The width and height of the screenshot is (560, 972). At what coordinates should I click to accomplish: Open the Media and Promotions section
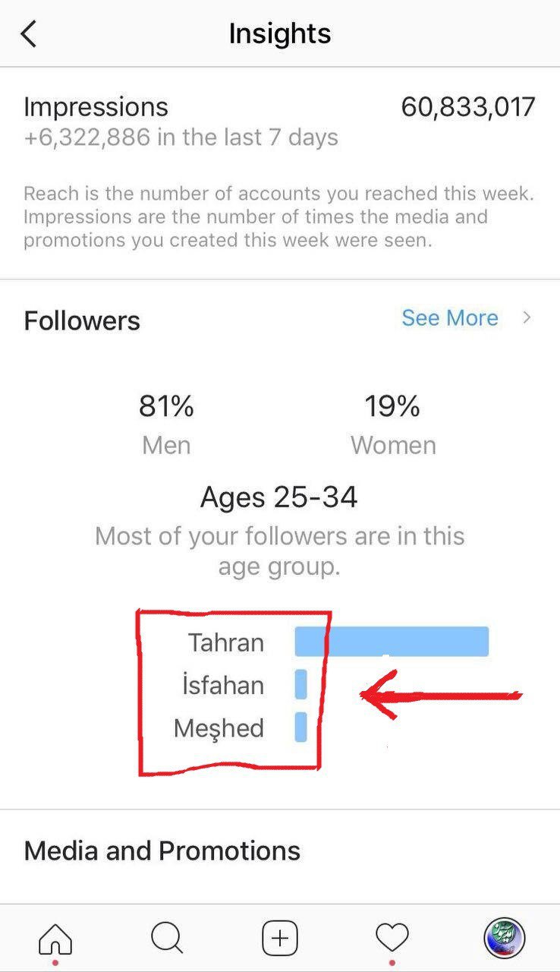(x=162, y=850)
